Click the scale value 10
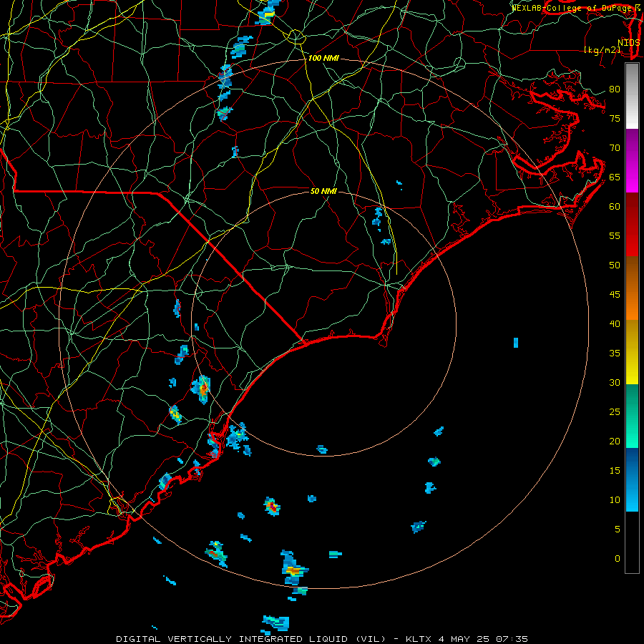Viewport: 644px width, 644px height. pos(615,500)
